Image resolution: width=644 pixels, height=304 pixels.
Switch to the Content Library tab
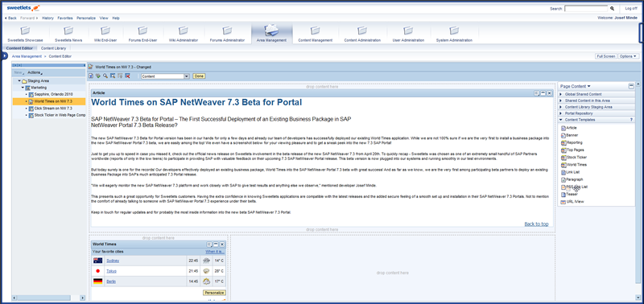point(53,48)
